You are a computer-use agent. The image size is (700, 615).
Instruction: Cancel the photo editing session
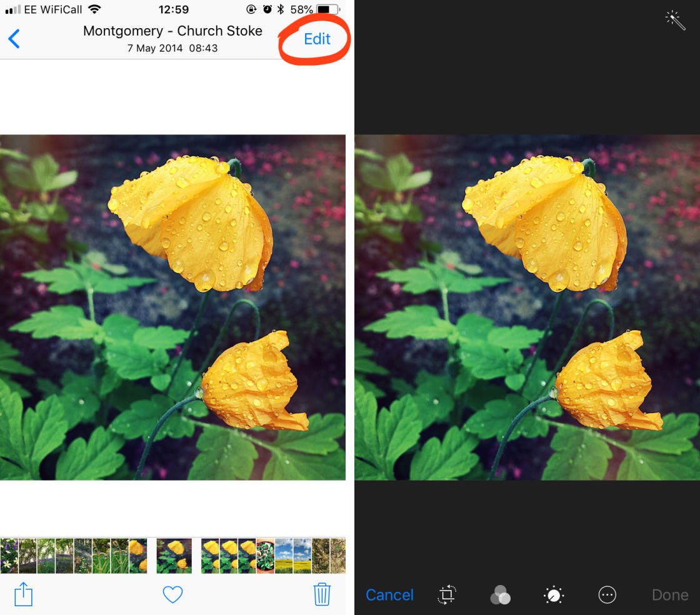click(x=389, y=595)
